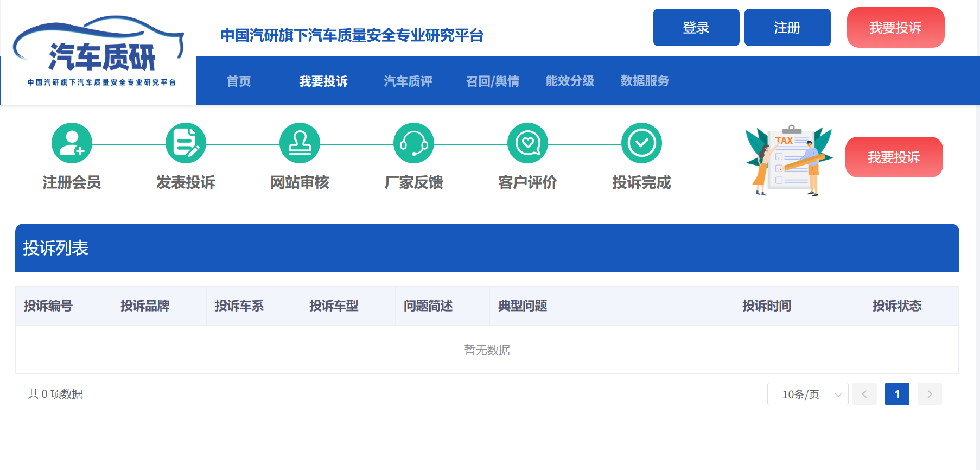Open the 能效分级 navigation tab
This screenshot has height=470, width=980.
(x=570, y=81)
